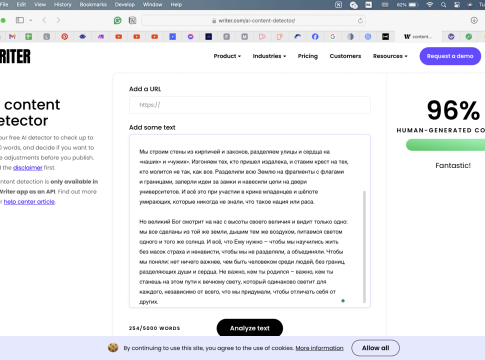Viewport: 485px width, 360px height.
Task: Click the Grammarly green dot in the text area
Action: [x=343, y=301]
